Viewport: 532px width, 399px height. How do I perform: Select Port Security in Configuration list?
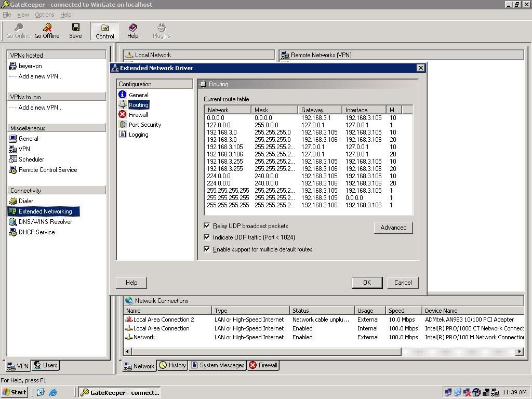coord(140,125)
